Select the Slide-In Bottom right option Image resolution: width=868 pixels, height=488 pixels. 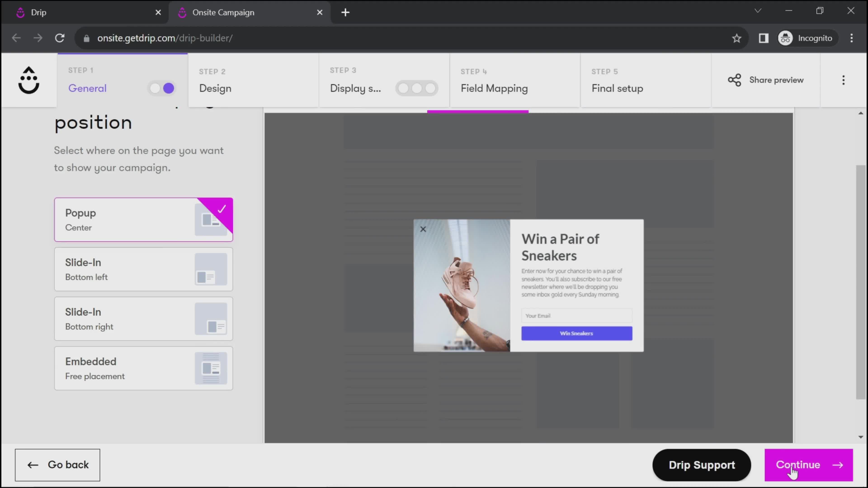(x=144, y=319)
